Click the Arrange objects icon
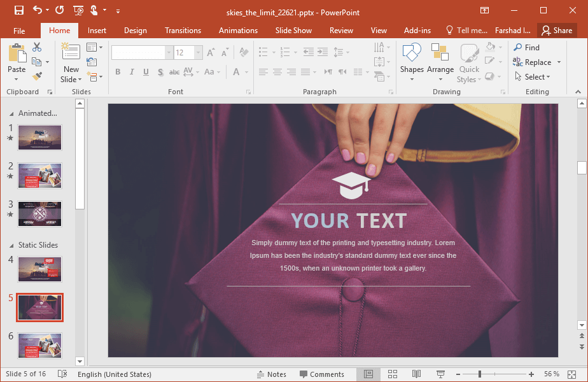This screenshot has width=588, height=382. point(440,62)
